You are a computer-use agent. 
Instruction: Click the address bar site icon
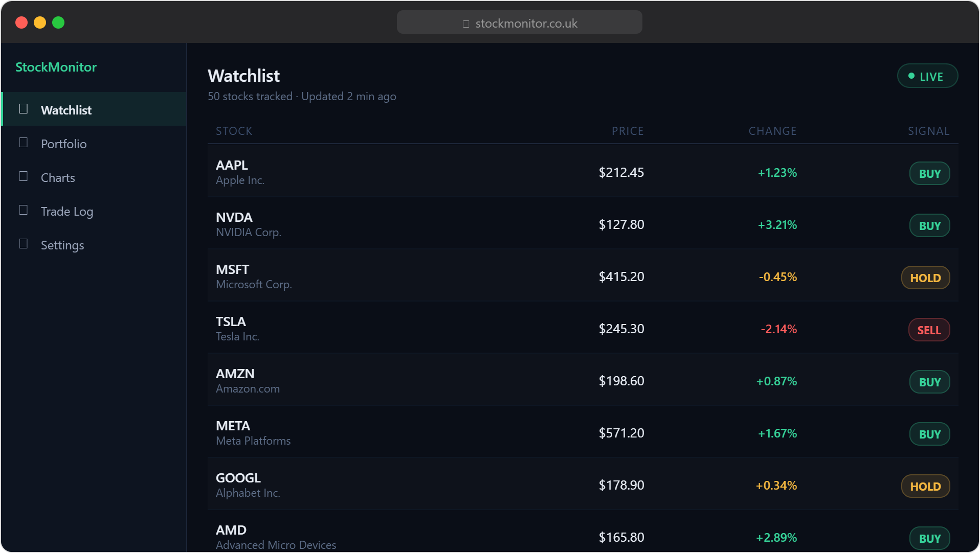click(466, 24)
